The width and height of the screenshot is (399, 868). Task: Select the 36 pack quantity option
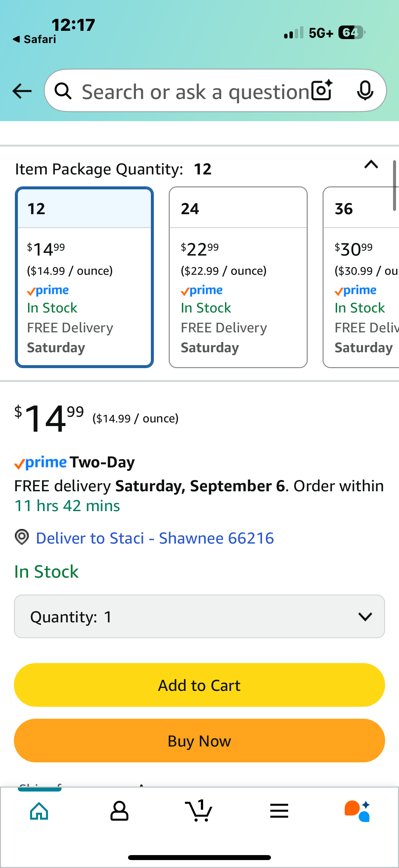tap(361, 277)
